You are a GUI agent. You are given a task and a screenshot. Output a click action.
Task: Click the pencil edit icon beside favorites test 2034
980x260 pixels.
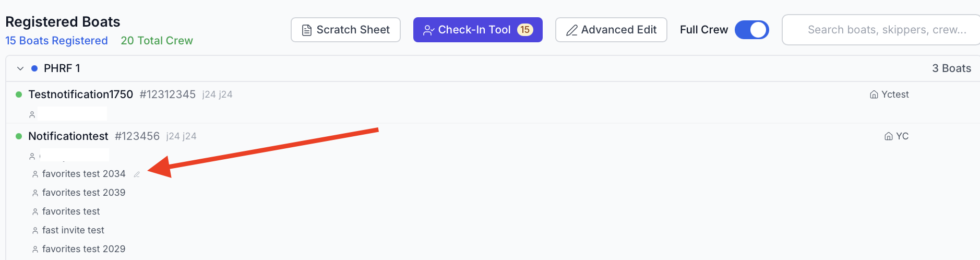point(137,174)
